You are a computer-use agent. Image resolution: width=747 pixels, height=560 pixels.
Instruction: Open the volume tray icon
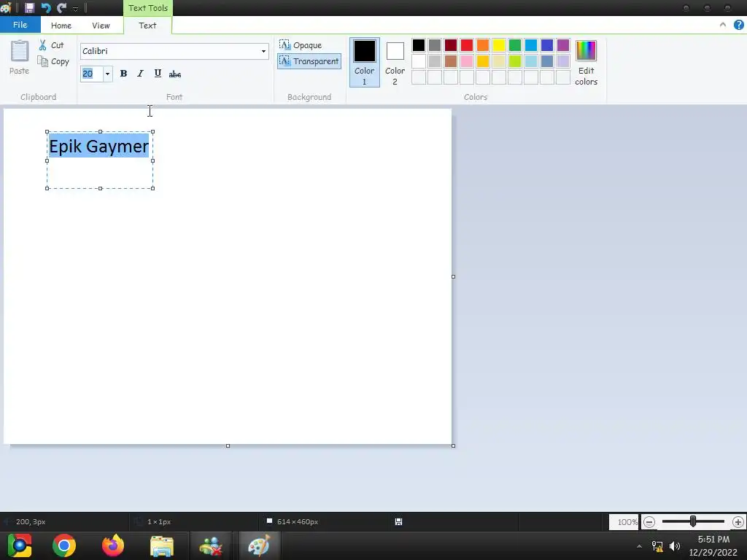675,546
